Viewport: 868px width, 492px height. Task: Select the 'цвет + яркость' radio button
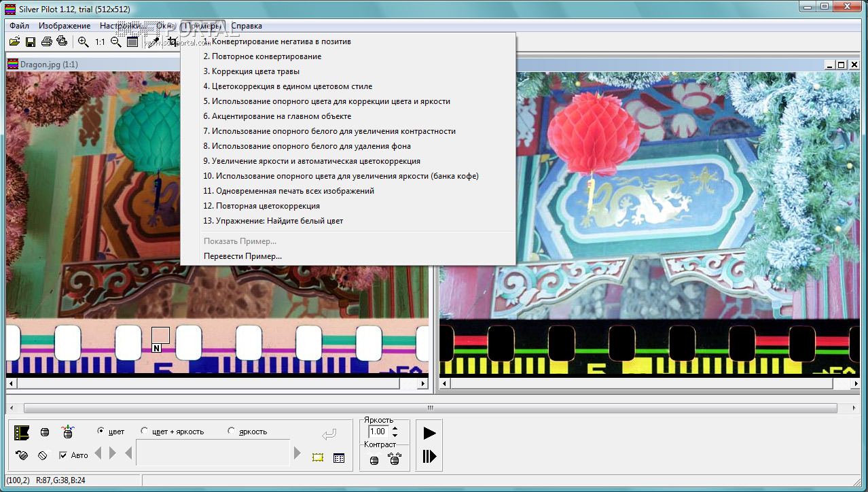(144, 431)
